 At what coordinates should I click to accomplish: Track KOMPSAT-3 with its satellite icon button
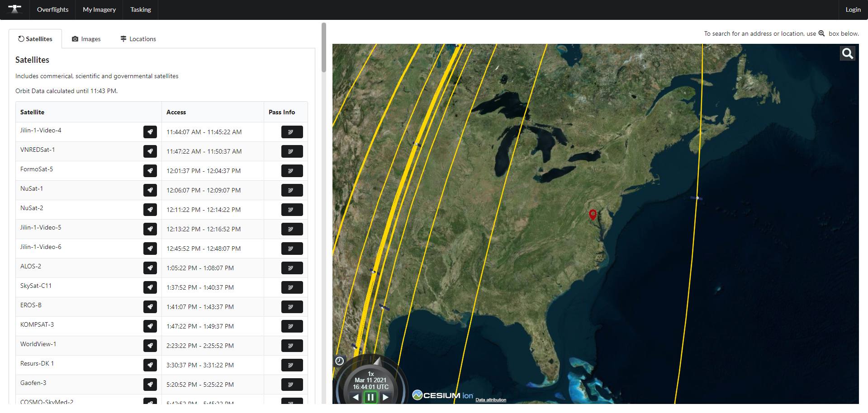point(150,326)
